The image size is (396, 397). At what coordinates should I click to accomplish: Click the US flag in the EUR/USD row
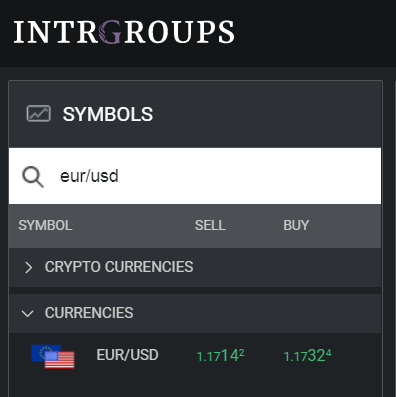(x=60, y=360)
